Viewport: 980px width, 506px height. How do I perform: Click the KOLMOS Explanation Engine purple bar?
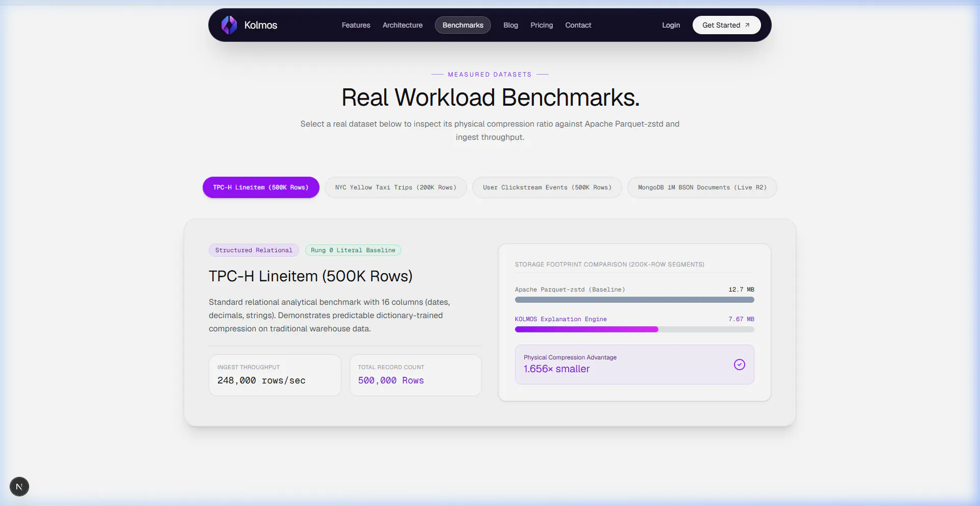pyautogui.click(x=586, y=329)
